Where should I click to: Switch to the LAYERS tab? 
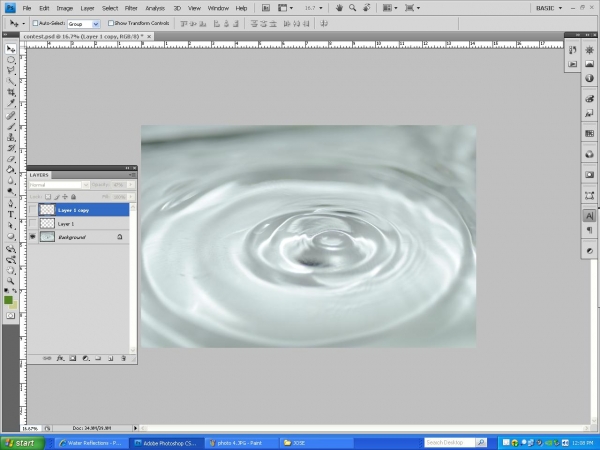pos(39,175)
